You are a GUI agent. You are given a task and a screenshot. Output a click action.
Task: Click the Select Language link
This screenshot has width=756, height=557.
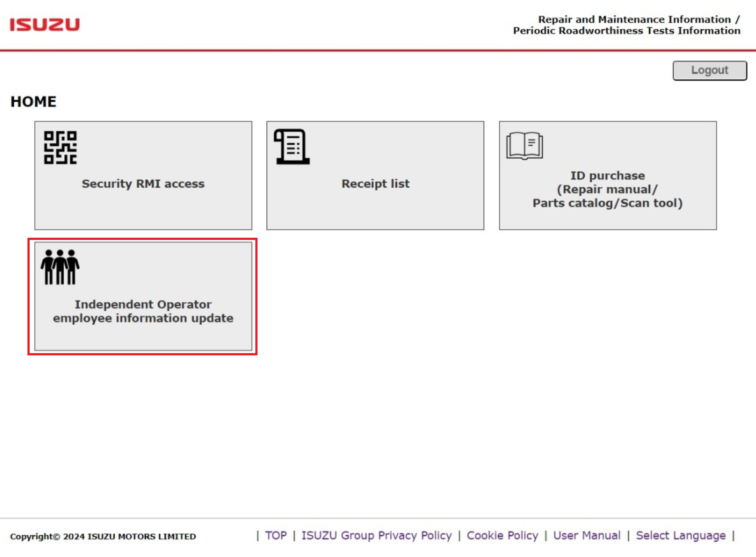681,535
